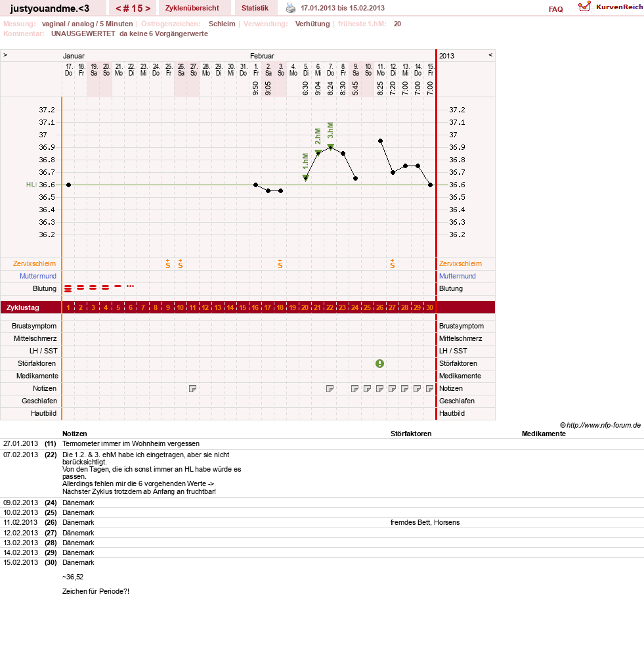
Task: Click cervical mucus S symbol on day 9
Action: click(168, 263)
